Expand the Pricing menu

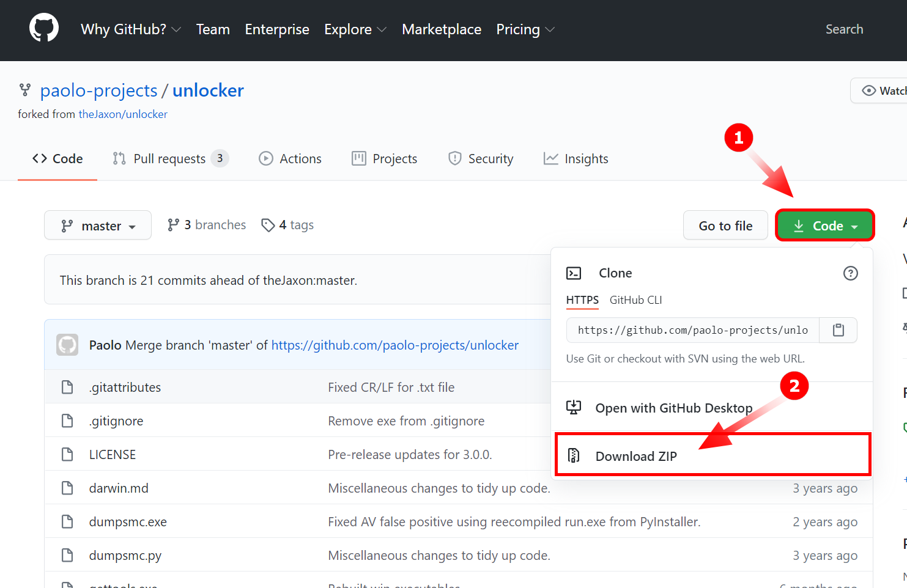tap(525, 29)
